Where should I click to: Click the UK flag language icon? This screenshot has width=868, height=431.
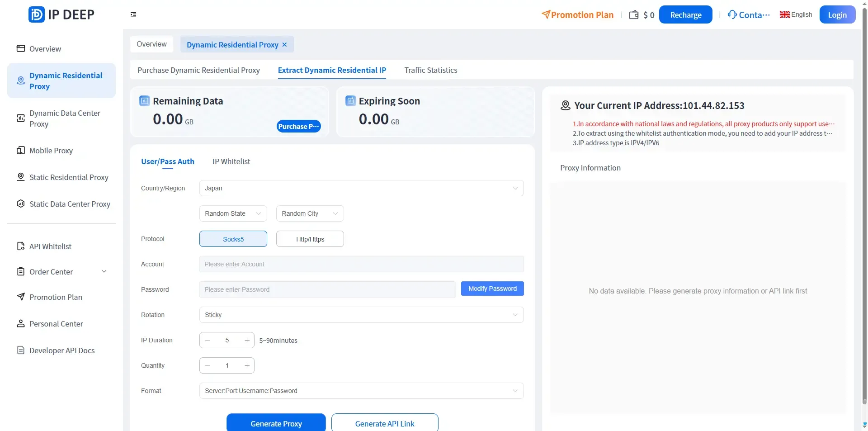785,14
